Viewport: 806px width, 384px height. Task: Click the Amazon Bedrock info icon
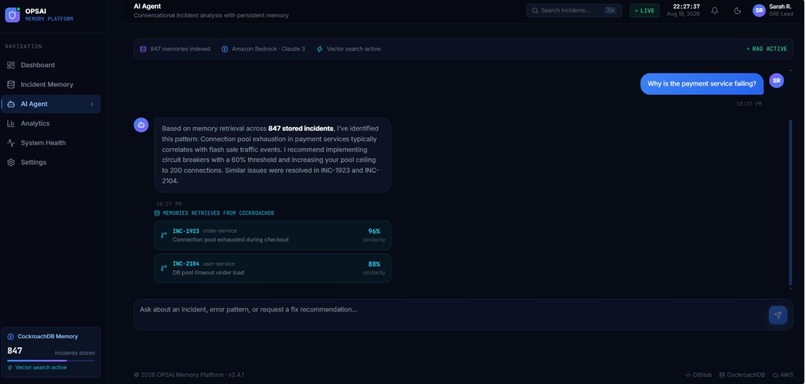click(x=225, y=49)
